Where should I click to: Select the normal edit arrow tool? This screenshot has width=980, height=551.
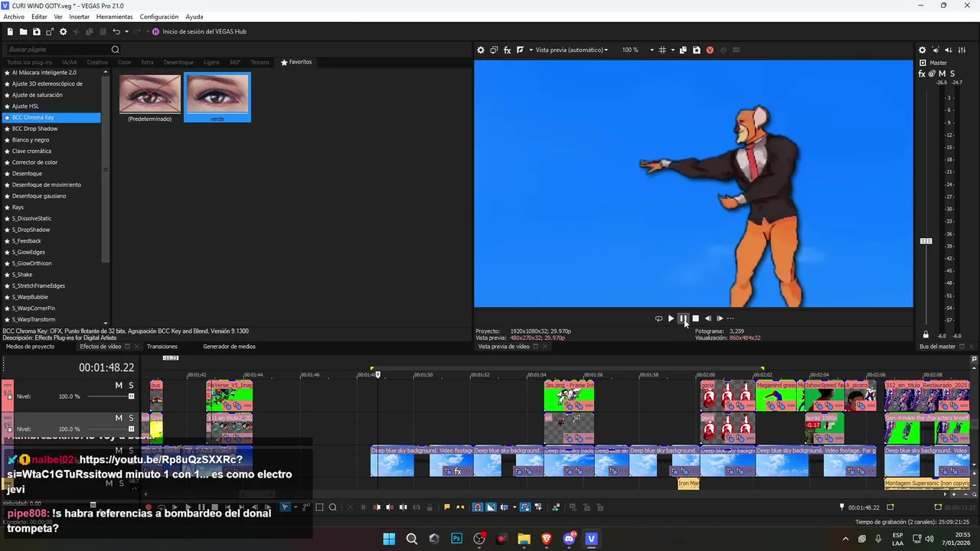click(x=286, y=507)
